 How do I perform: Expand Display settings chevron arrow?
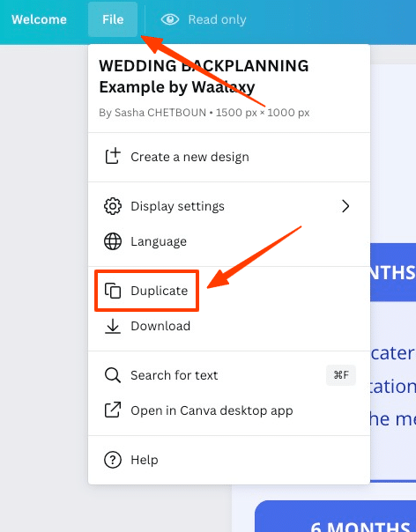pyautogui.click(x=345, y=206)
